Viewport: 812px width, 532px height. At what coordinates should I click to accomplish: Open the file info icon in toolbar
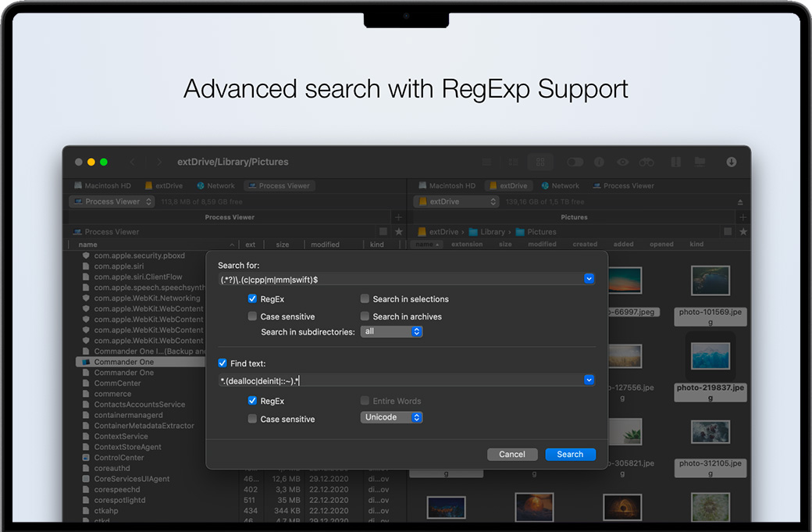coord(599,162)
